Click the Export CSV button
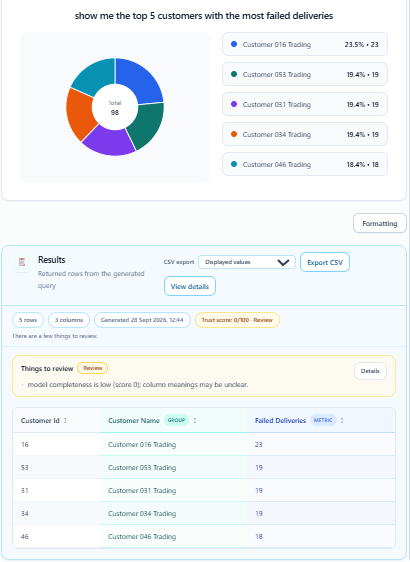Viewport: 410px width, 562px height. click(325, 262)
